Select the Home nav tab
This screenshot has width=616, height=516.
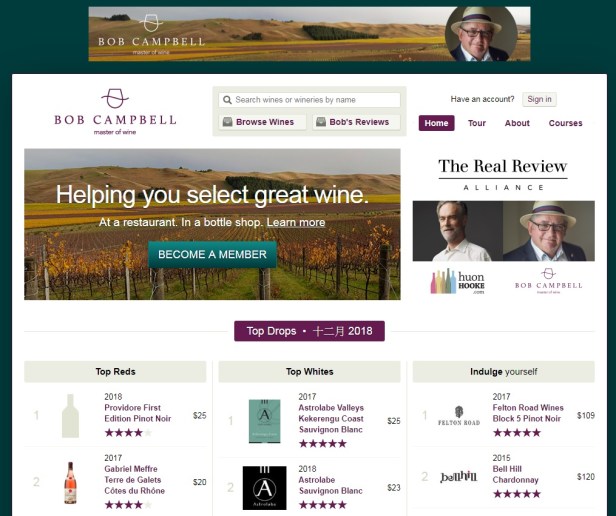pyautogui.click(x=436, y=123)
